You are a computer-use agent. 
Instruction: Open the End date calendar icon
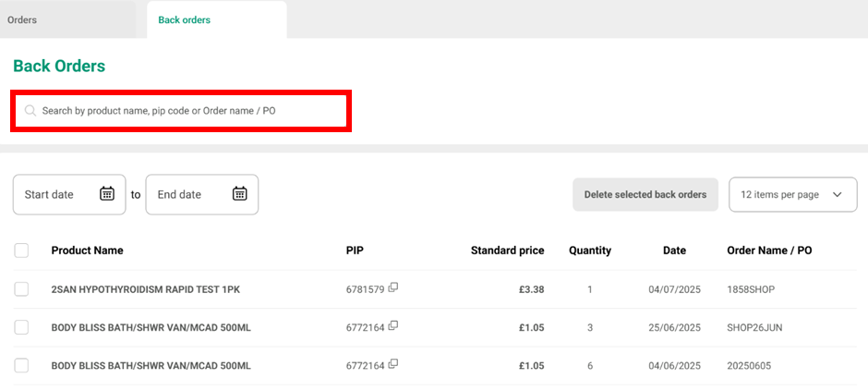[x=240, y=194]
